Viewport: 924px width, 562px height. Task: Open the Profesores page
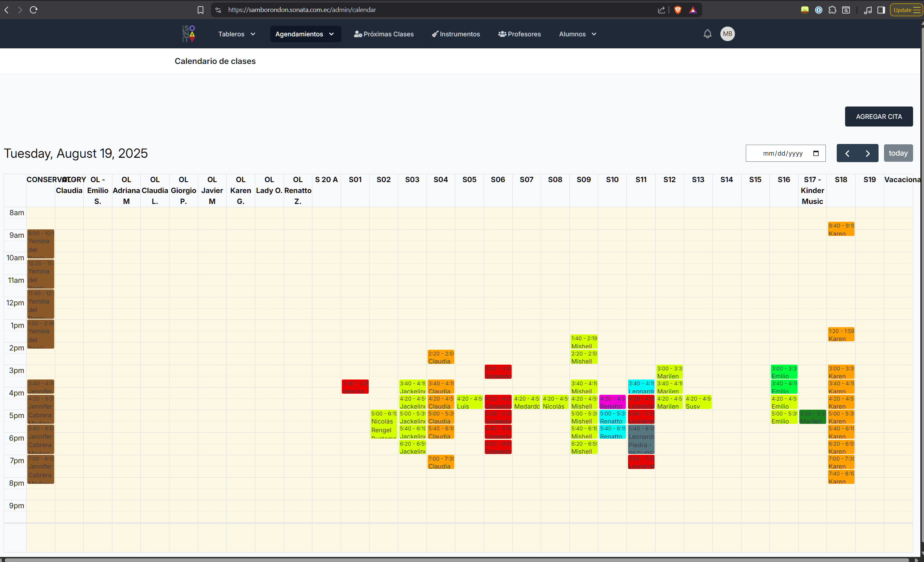tap(519, 34)
